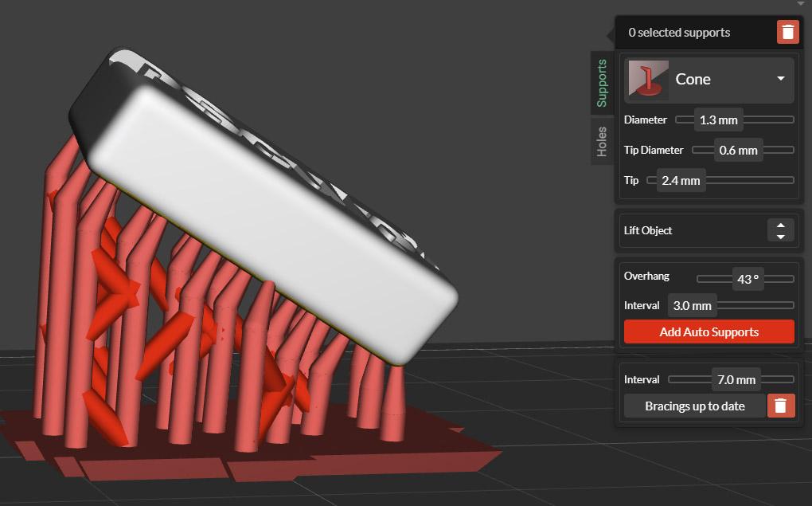Click the bracing Interval 7.0 mm field
The height and width of the screenshot is (506, 812).
(x=736, y=379)
